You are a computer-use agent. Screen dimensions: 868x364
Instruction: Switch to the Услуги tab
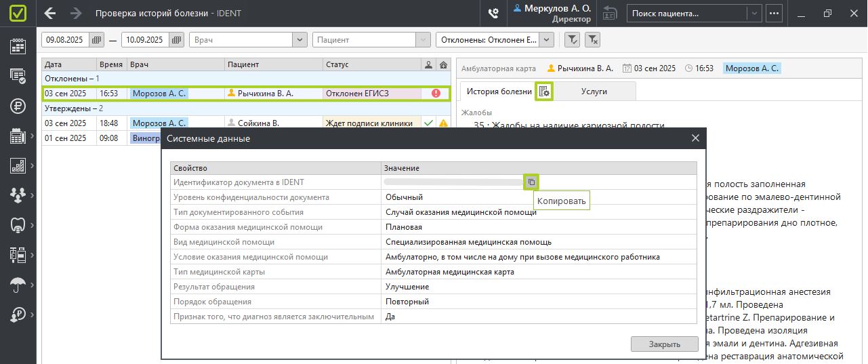(594, 92)
